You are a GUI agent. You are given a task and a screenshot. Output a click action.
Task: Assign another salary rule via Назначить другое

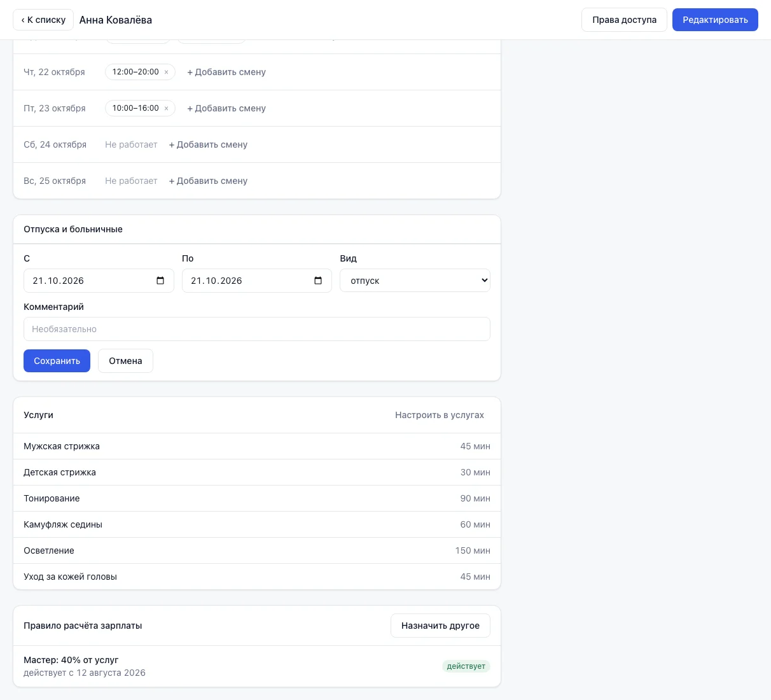440,626
